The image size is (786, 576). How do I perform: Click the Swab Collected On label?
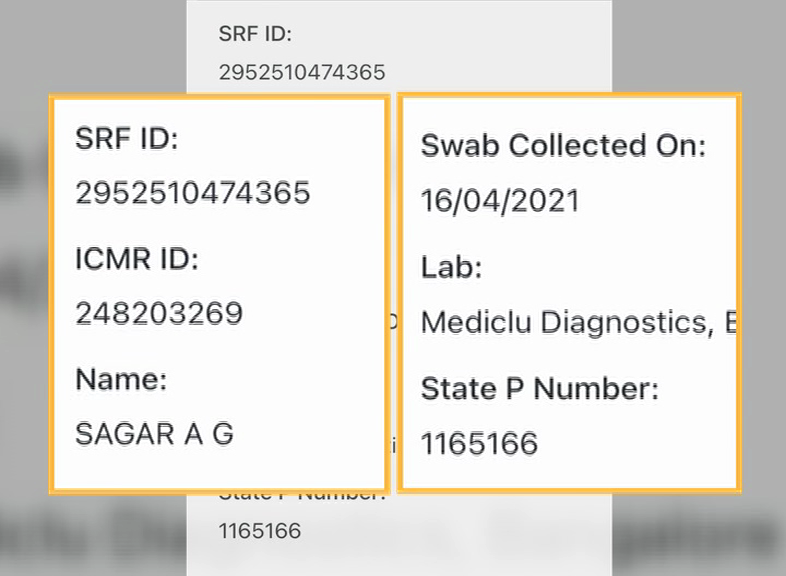coord(563,146)
